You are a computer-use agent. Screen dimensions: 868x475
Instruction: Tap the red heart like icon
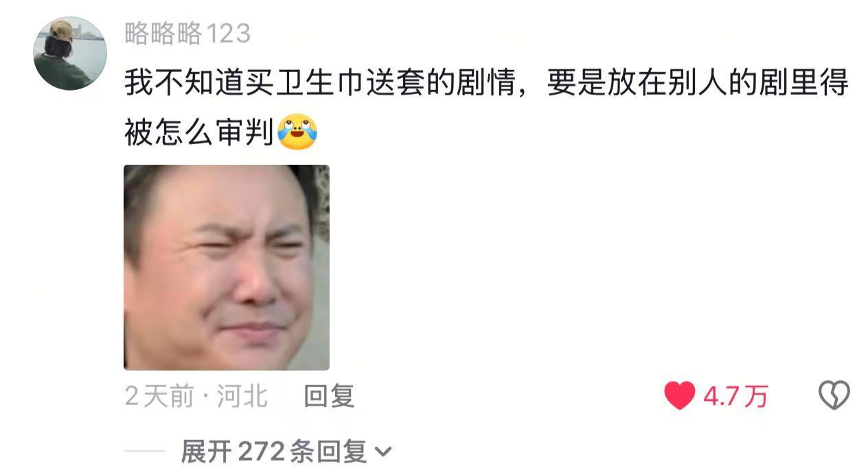[680, 396]
